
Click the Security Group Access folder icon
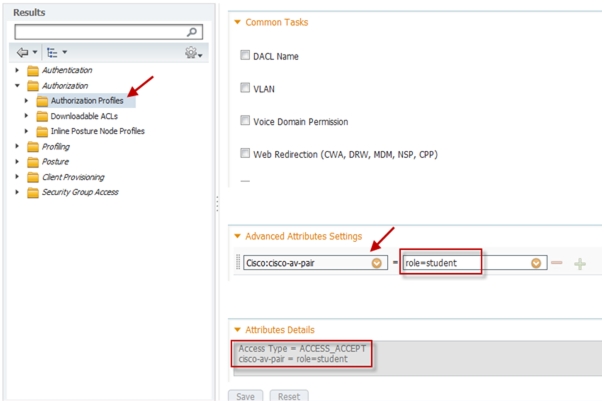(x=33, y=192)
